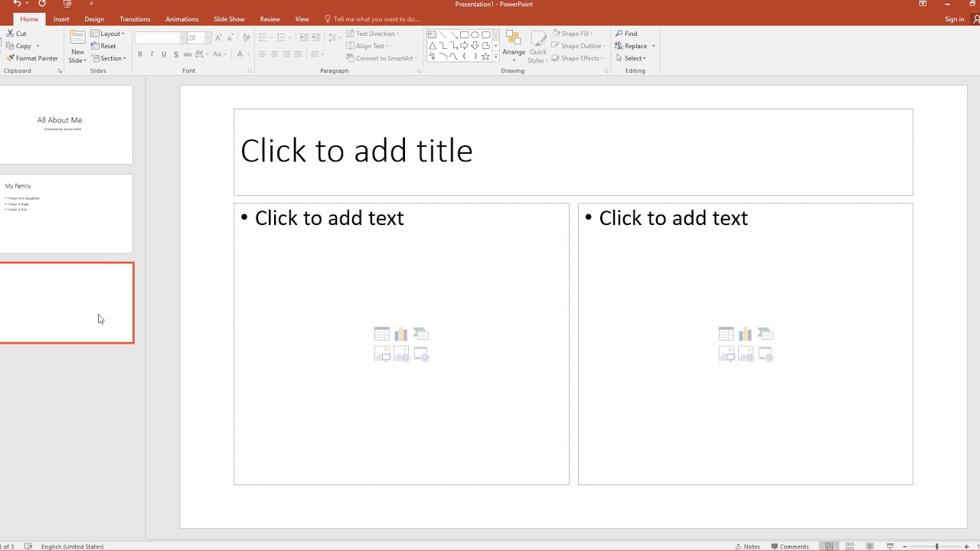
Task: Open the Font dialog launcher
Action: coord(250,71)
